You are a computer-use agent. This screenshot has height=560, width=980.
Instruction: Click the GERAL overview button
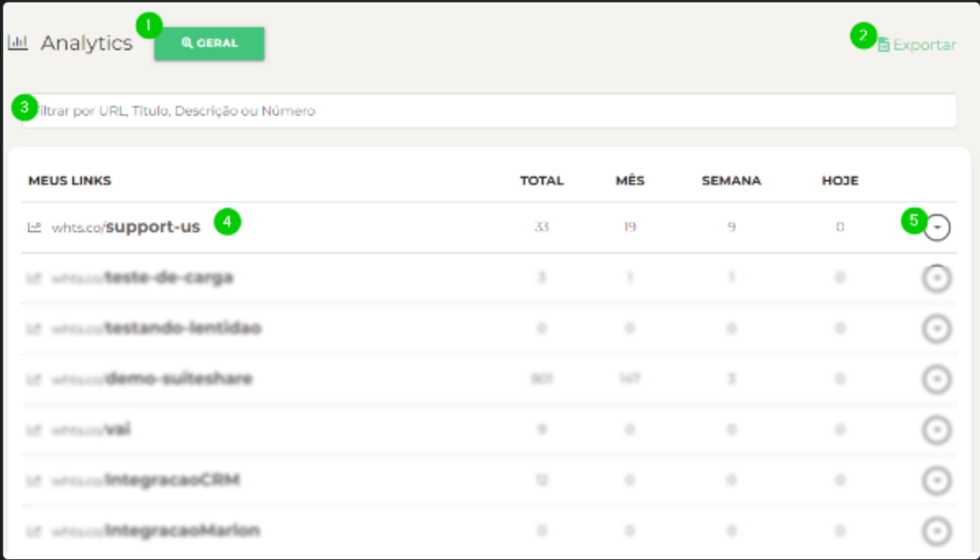click(x=209, y=44)
